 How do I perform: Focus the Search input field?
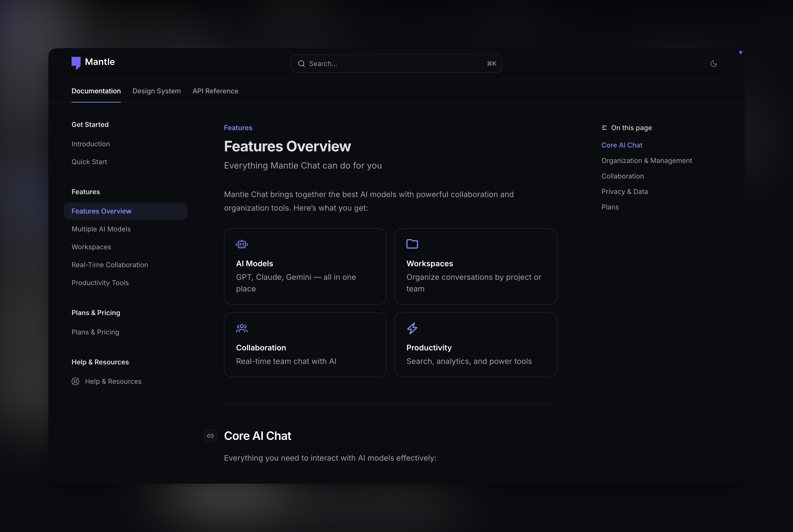point(396,63)
